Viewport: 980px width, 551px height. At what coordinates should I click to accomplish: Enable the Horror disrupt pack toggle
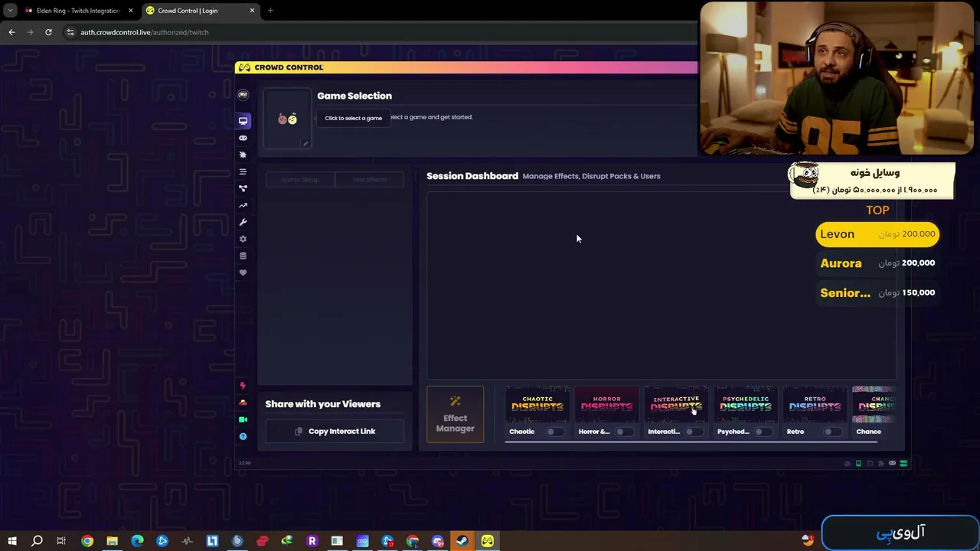click(623, 432)
